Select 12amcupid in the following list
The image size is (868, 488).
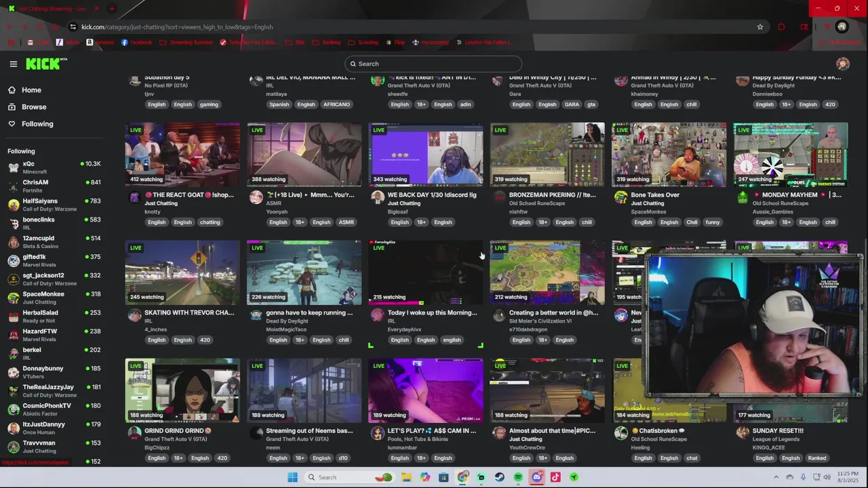[x=54, y=242]
